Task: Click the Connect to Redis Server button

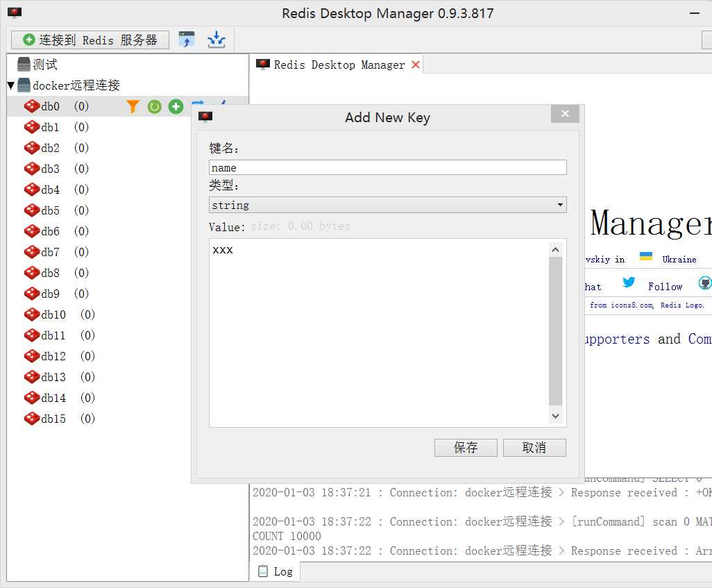Action: (90, 40)
